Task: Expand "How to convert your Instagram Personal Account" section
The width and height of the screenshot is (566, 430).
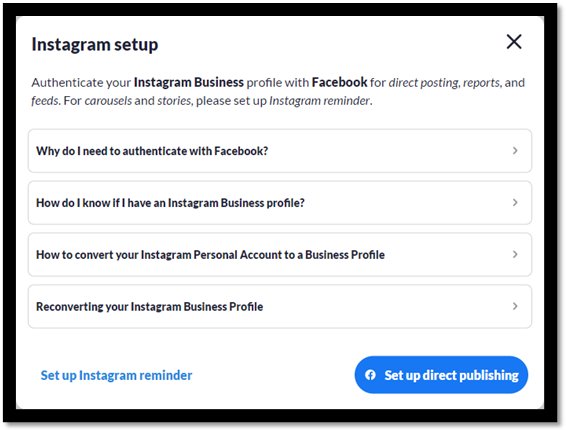Action: [x=280, y=255]
